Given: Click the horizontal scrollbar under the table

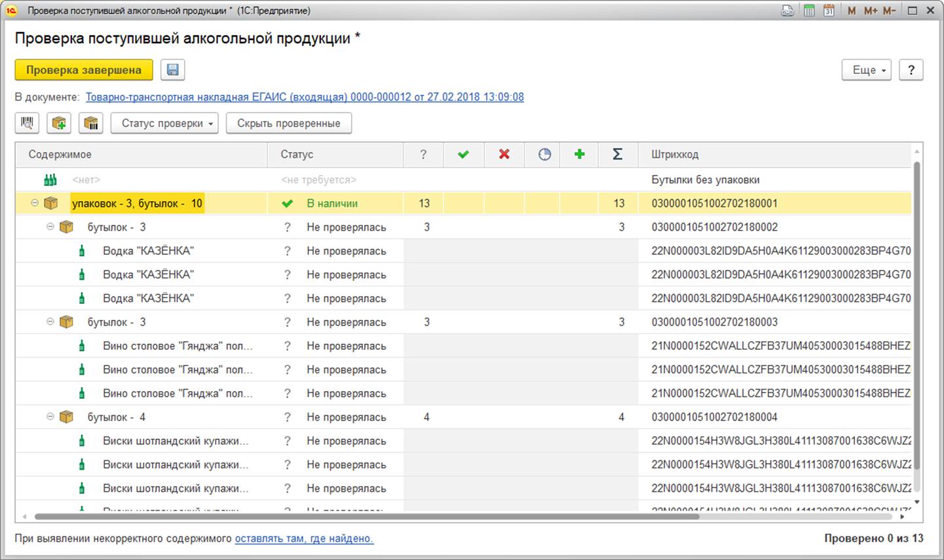Looking at the screenshot, I should (x=367, y=517).
